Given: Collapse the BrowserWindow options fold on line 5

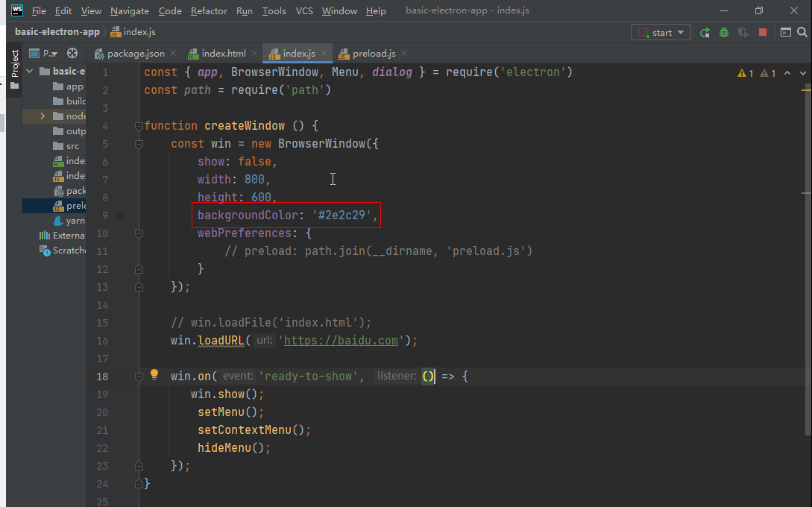Looking at the screenshot, I should pyautogui.click(x=139, y=144).
